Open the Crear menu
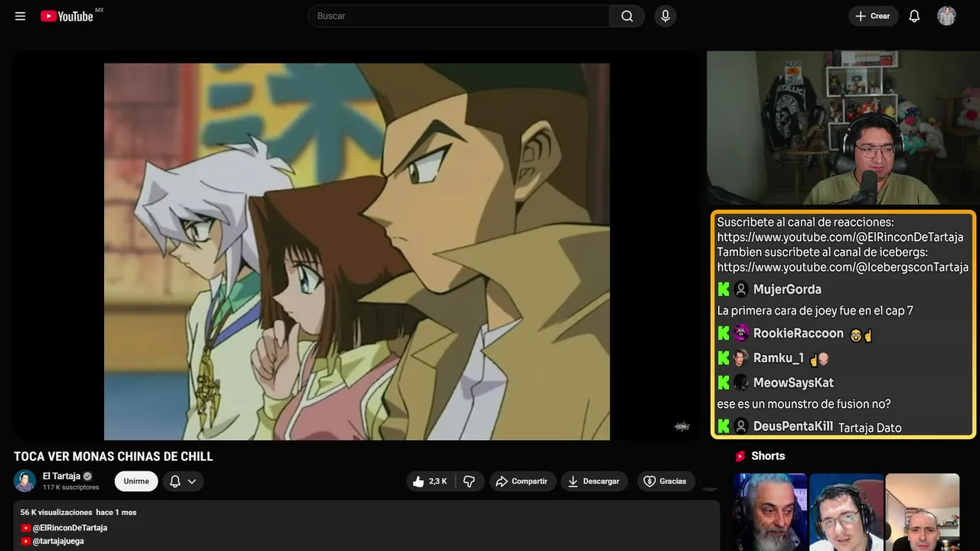The height and width of the screenshot is (551, 980). [873, 16]
